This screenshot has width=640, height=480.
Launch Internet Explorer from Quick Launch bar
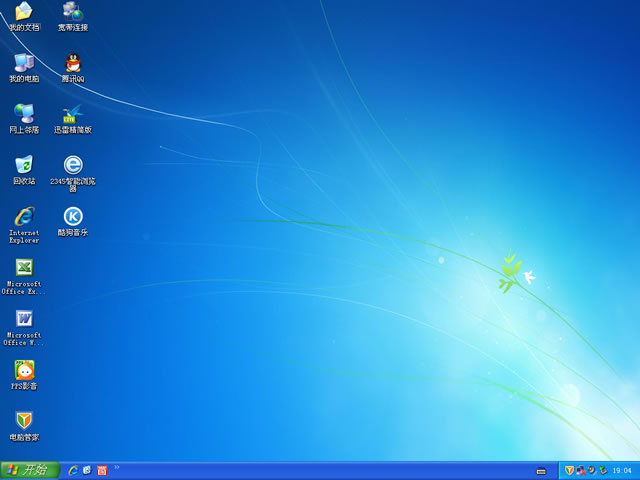click(73, 470)
